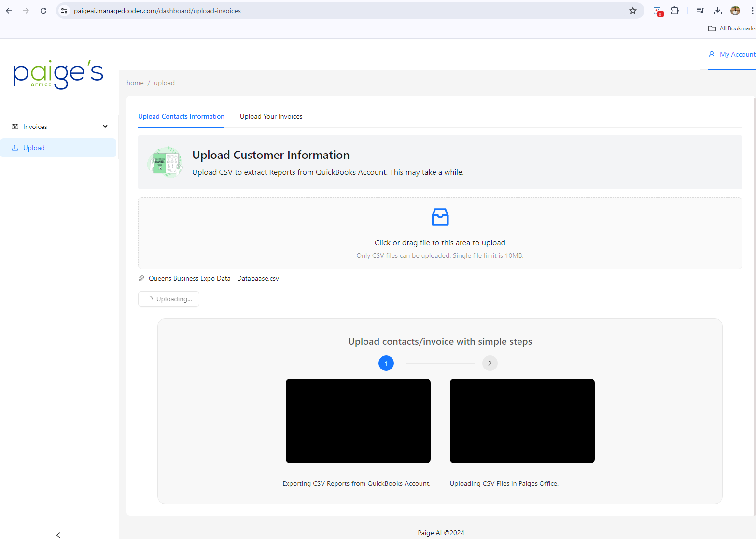The width and height of the screenshot is (756, 539).
Task: Collapse the sidebar using the bottom arrow
Action: click(x=58, y=535)
